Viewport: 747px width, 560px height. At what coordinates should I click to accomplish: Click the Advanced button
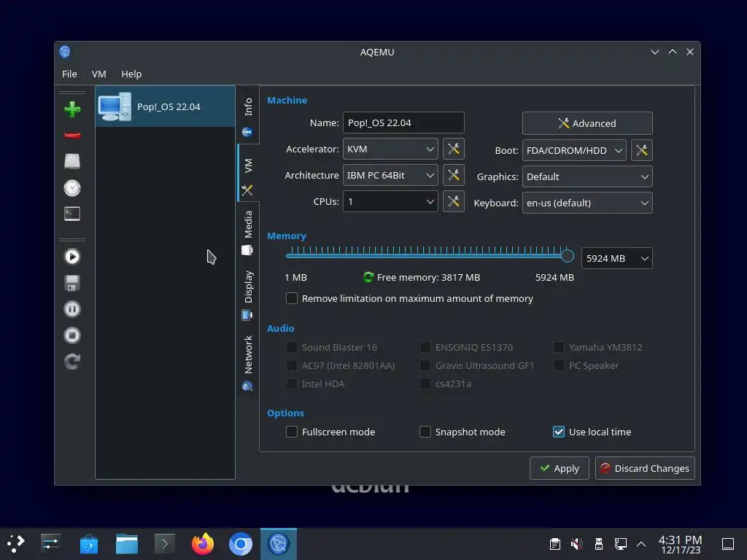pos(587,123)
